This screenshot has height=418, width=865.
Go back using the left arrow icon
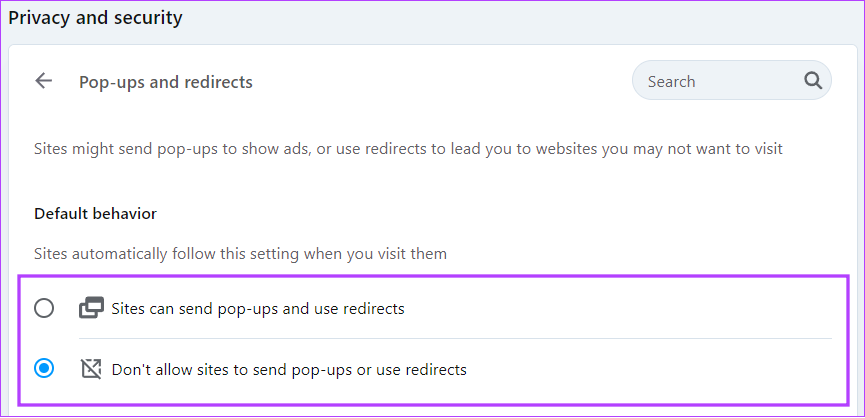44,81
